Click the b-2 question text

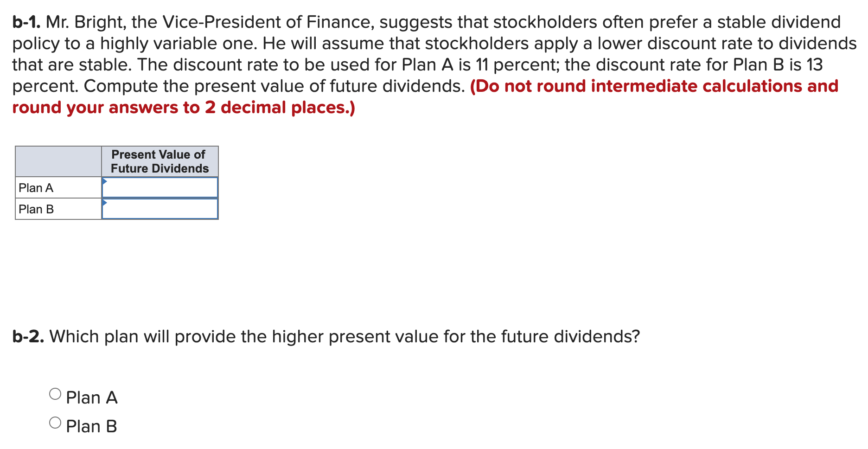coord(325,336)
